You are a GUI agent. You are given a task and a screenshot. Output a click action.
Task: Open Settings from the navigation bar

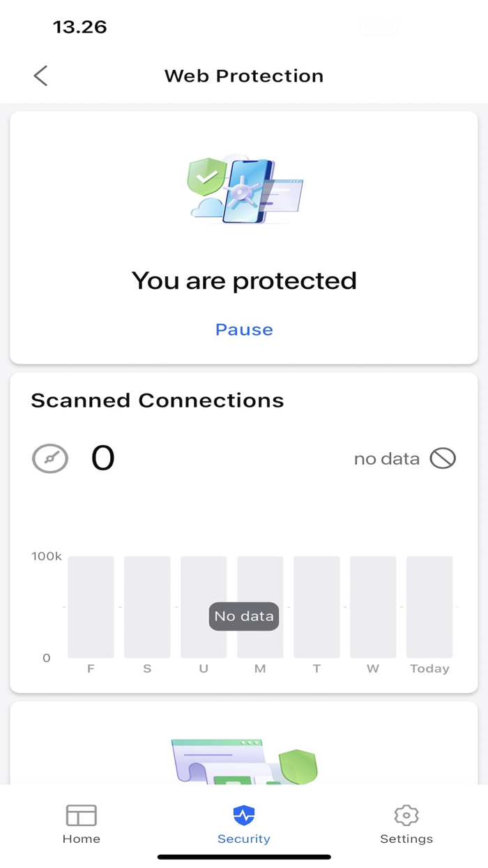coord(406,823)
